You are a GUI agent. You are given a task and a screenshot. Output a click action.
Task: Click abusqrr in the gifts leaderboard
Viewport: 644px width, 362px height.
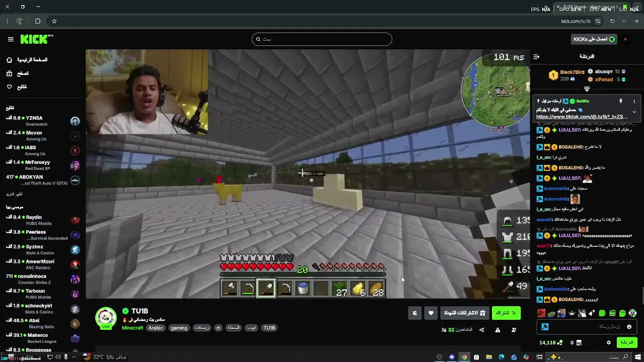(603, 72)
